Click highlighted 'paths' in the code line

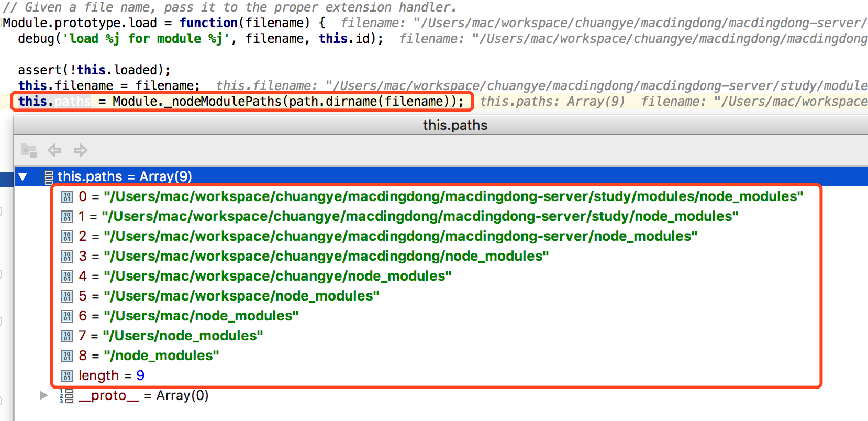(x=73, y=102)
